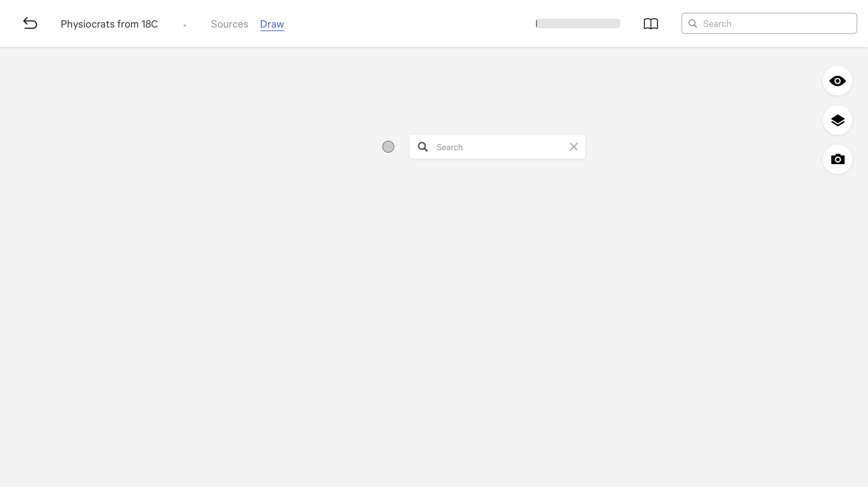Toggle the layers panel visibility
This screenshot has height=487, width=868.
837,120
